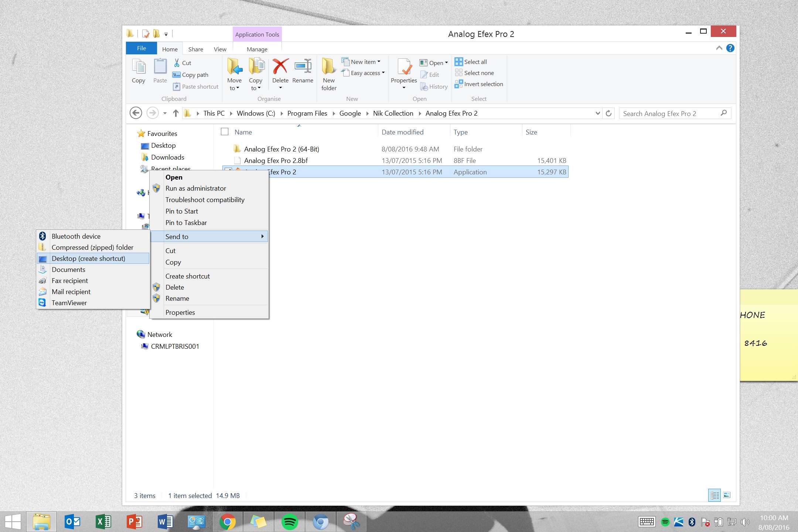The height and width of the screenshot is (532, 798).
Task: Switch to the Share tab
Action: click(x=195, y=49)
